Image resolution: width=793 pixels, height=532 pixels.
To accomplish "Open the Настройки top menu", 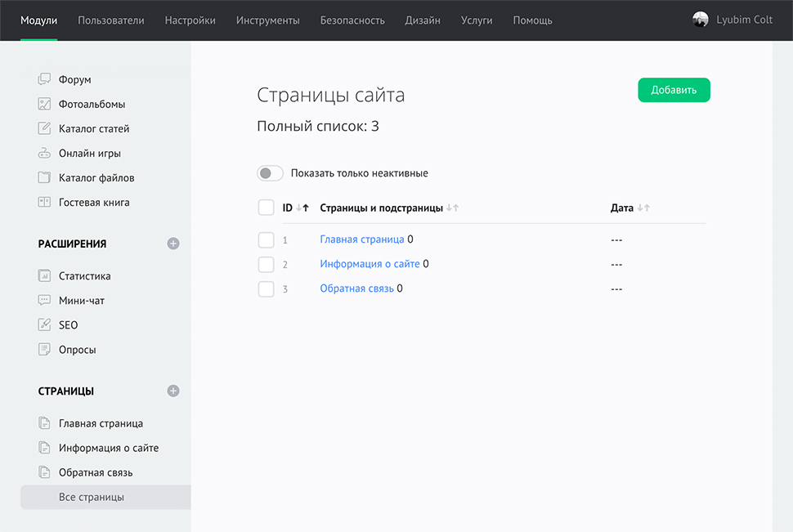I will coord(190,20).
